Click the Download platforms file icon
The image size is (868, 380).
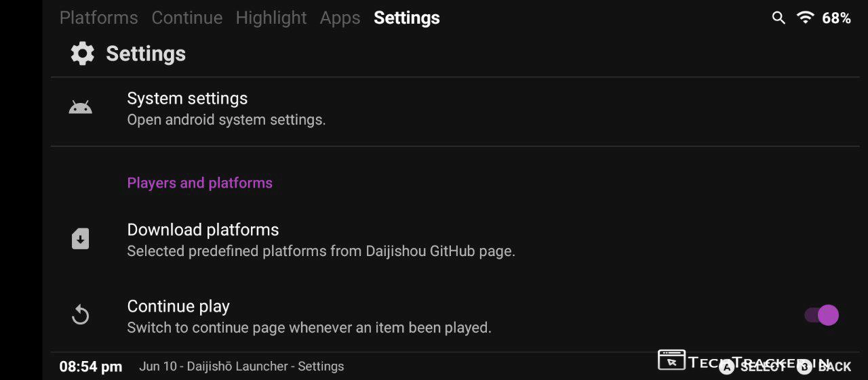(x=81, y=239)
